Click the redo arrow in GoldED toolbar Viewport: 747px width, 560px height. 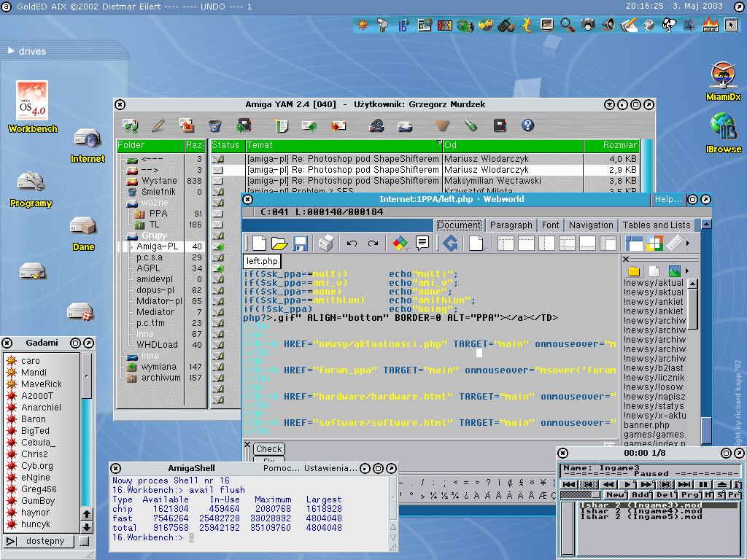coord(373,244)
